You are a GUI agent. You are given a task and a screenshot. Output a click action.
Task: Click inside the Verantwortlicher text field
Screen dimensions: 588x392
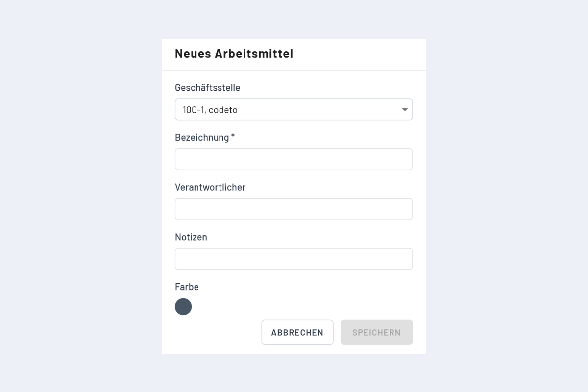point(294,209)
